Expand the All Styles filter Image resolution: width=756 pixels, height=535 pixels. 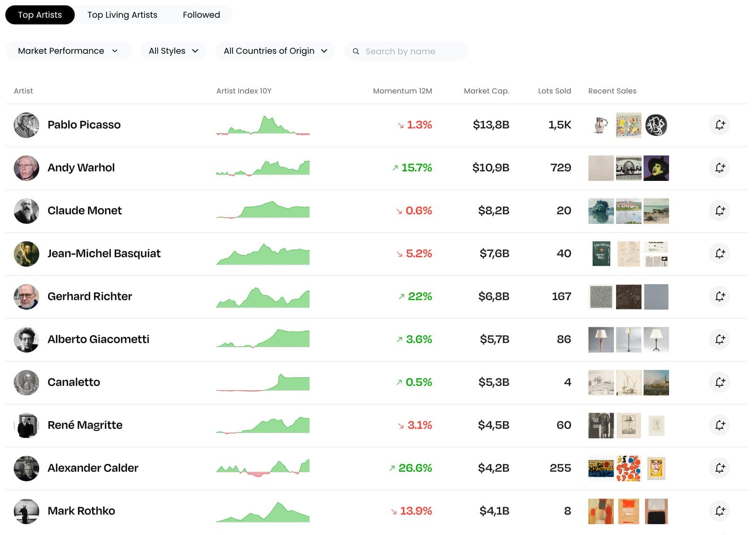point(173,51)
